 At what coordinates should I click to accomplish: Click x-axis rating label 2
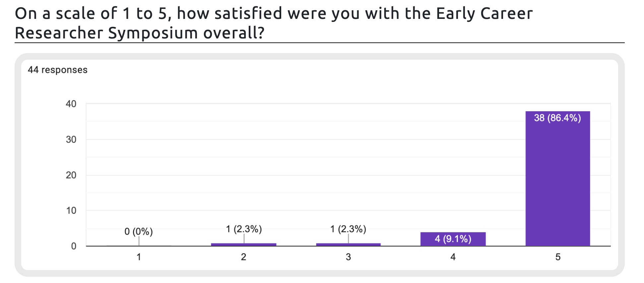click(x=244, y=257)
